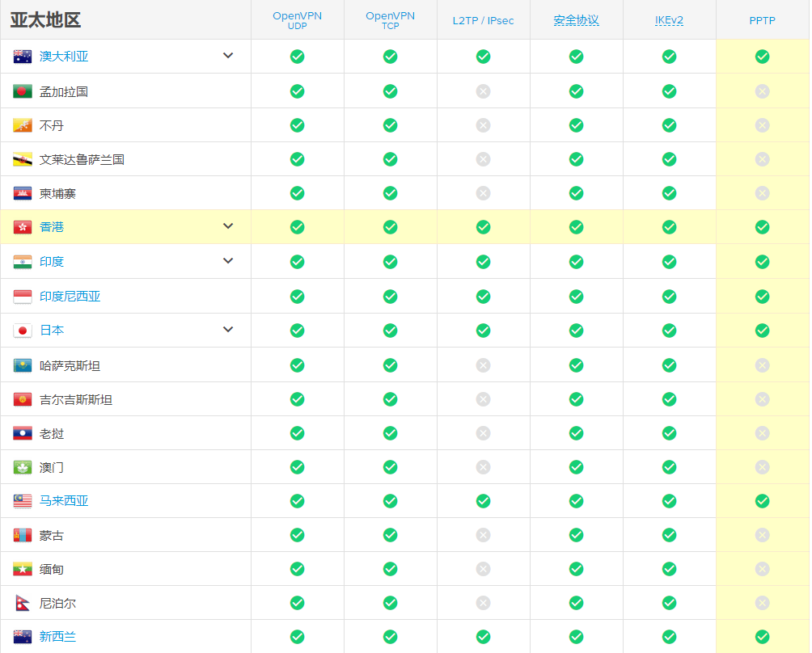Viewport: 812px width, 653px height.
Task: Click 尼泊尔 安全协议 green checkmark
Action: click(577, 603)
